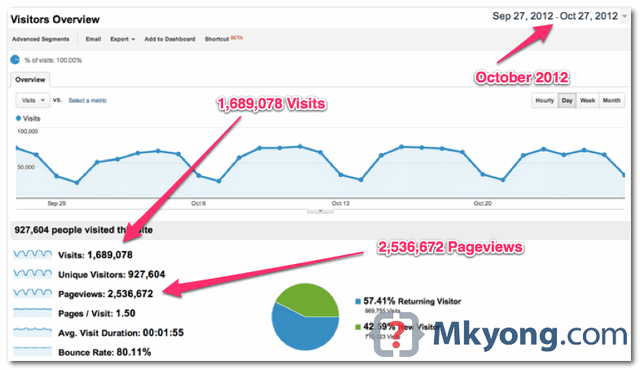640x370 pixels.
Task: Click the collapse handle below the chart
Action: tap(320, 211)
